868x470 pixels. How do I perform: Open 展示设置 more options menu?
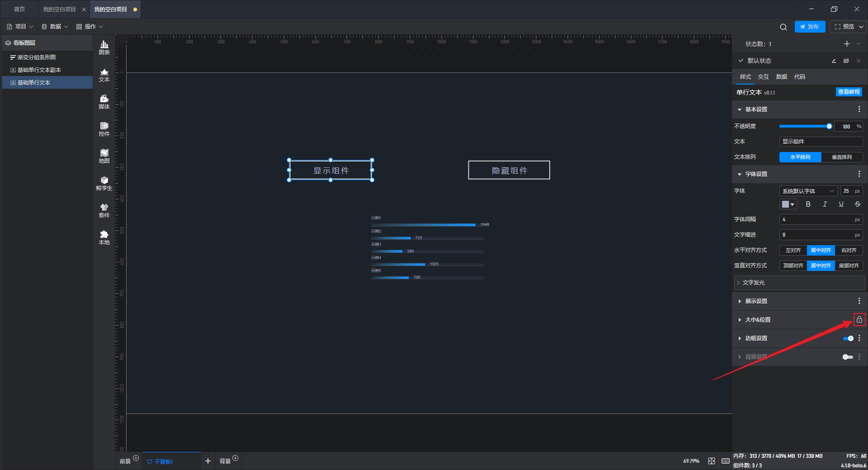pos(859,301)
